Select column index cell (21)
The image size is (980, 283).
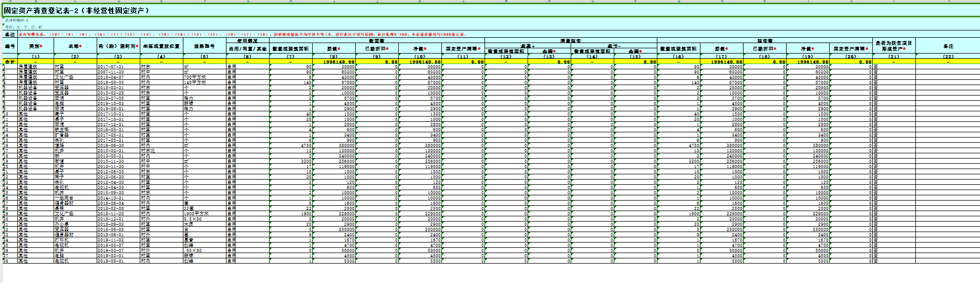click(894, 57)
